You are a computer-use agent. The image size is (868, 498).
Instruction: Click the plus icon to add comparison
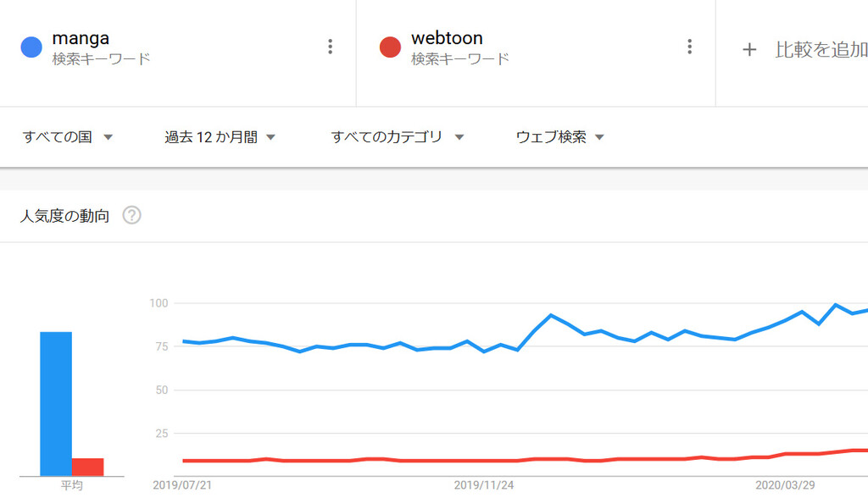(749, 50)
